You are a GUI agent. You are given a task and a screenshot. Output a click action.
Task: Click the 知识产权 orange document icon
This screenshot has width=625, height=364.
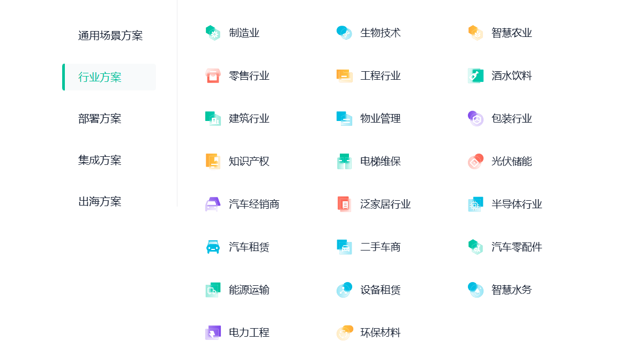[213, 161]
